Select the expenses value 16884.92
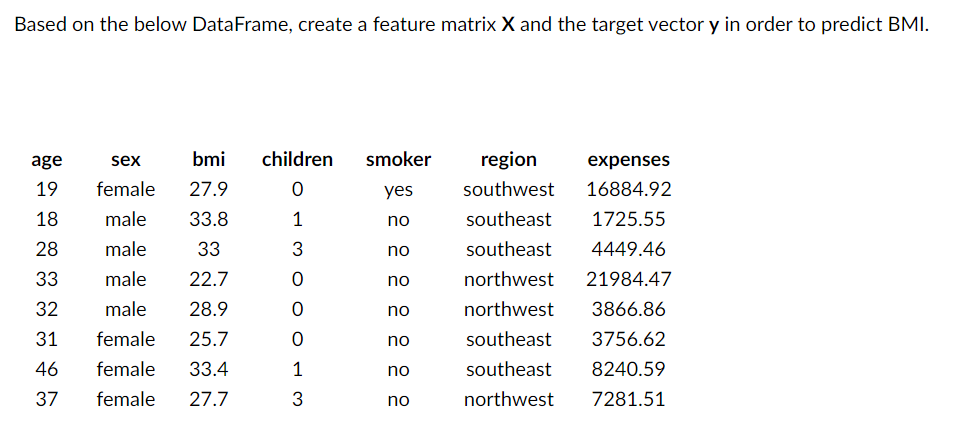Viewport: 955px width, 426px height. (629, 190)
